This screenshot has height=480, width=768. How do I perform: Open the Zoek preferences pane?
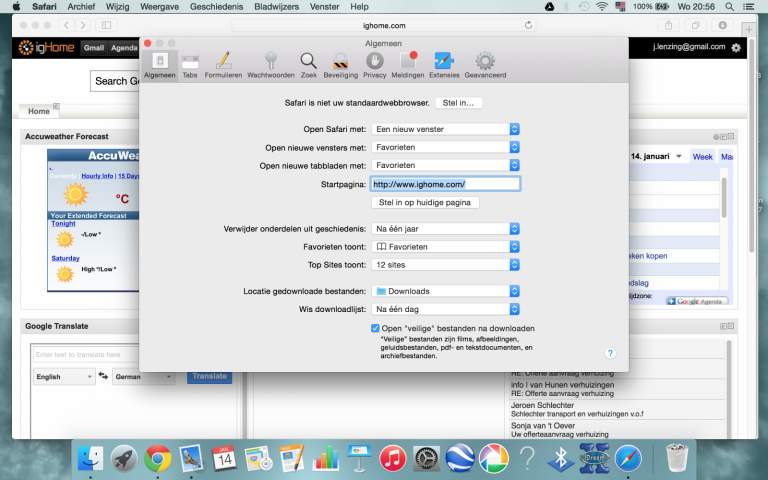pos(309,65)
